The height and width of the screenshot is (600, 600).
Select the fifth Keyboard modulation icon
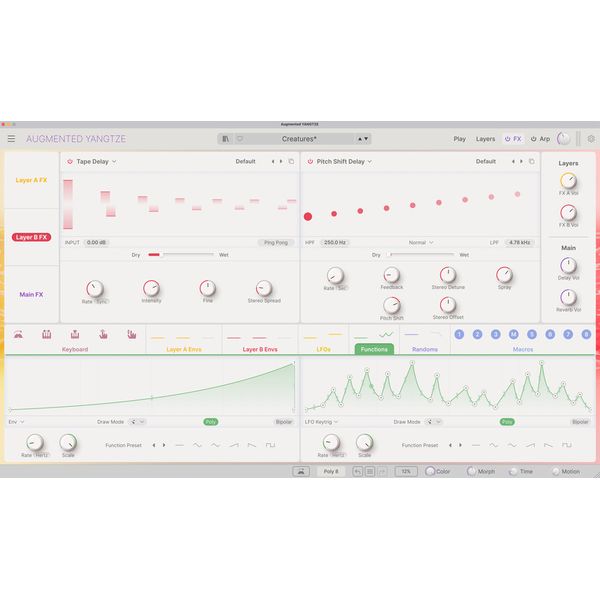[x=132, y=335]
